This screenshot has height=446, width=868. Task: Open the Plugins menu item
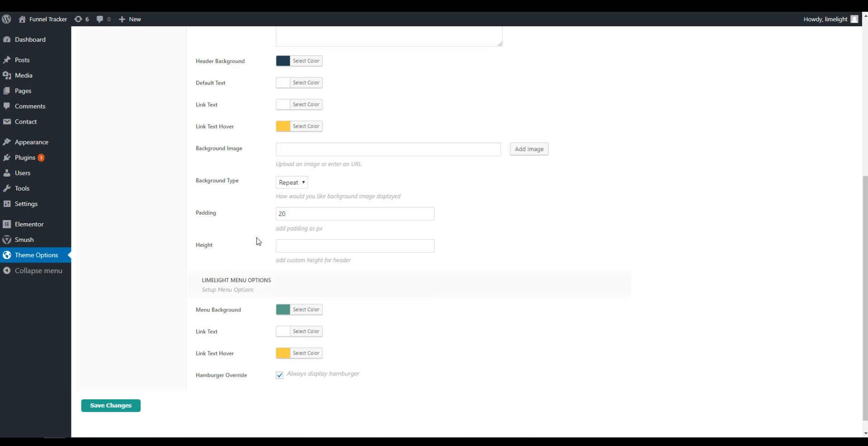point(25,158)
